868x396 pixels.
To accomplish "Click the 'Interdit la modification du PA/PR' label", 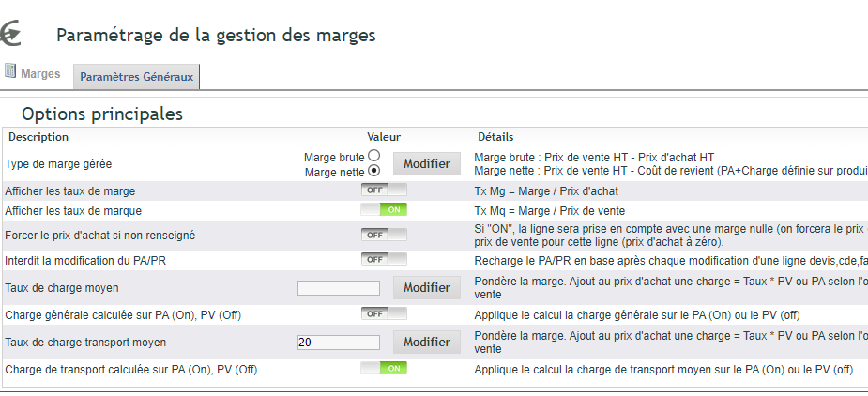I will click(85, 260).
